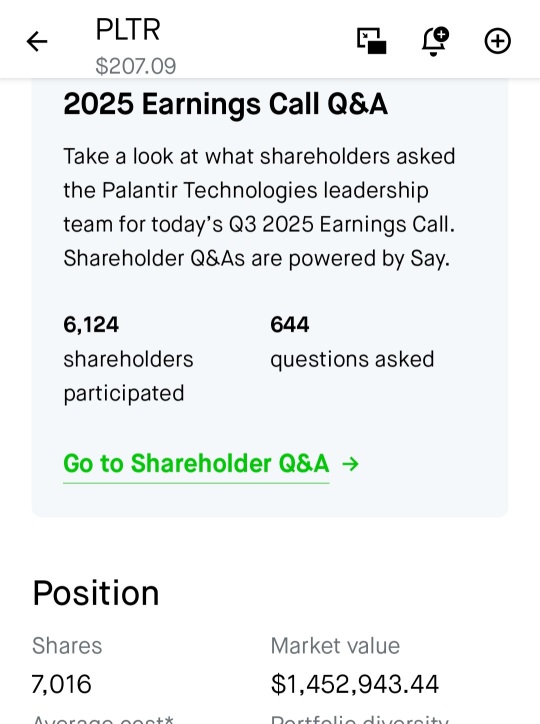
Task: Tap the Market value label
Action: pyautogui.click(x=335, y=646)
